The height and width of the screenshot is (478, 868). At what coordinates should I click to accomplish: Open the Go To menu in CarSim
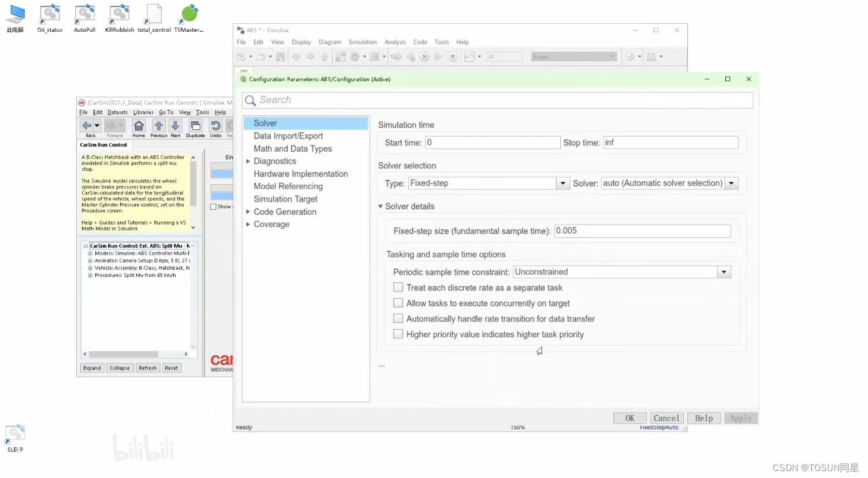(x=166, y=113)
